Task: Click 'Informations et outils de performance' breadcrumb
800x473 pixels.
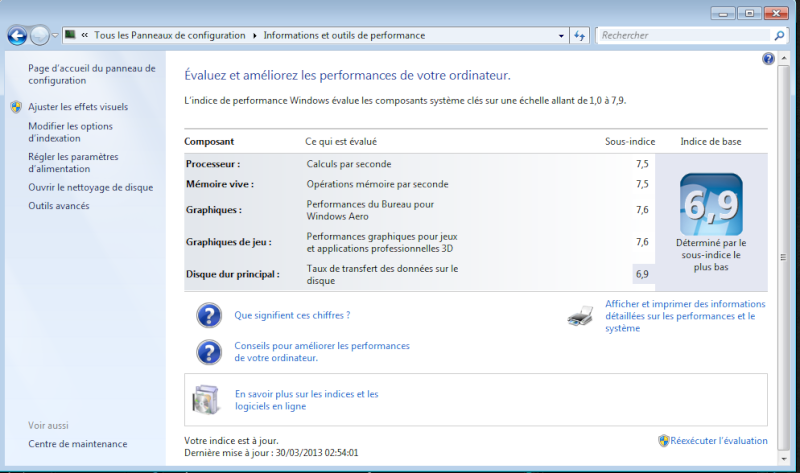Action: (x=344, y=35)
